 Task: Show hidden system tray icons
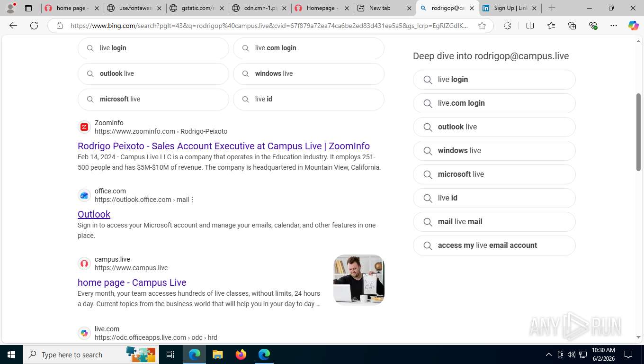coord(548,355)
